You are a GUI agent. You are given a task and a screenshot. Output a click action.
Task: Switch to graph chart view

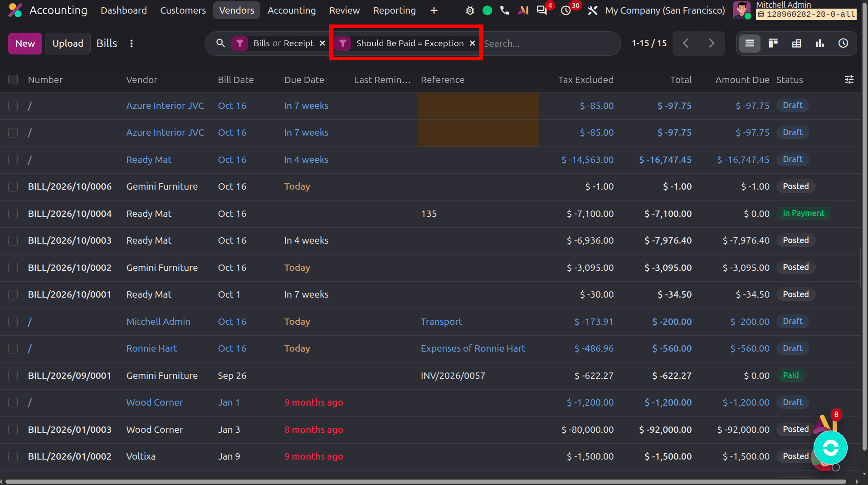pyautogui.click(x=820, y=44)
